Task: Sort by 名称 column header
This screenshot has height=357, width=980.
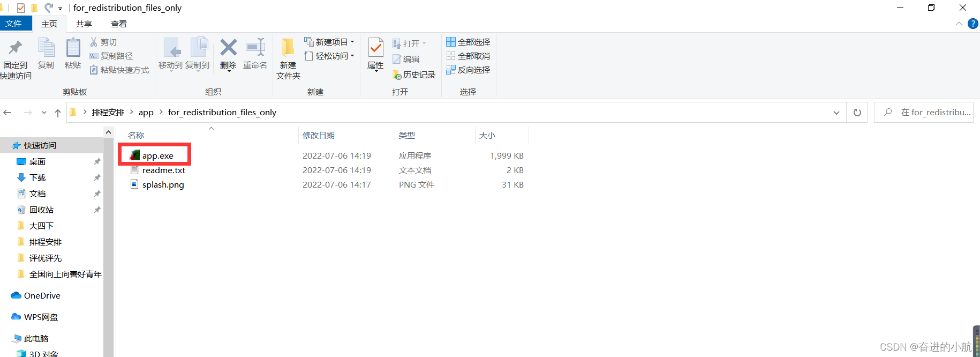Action: pos(136,135)
